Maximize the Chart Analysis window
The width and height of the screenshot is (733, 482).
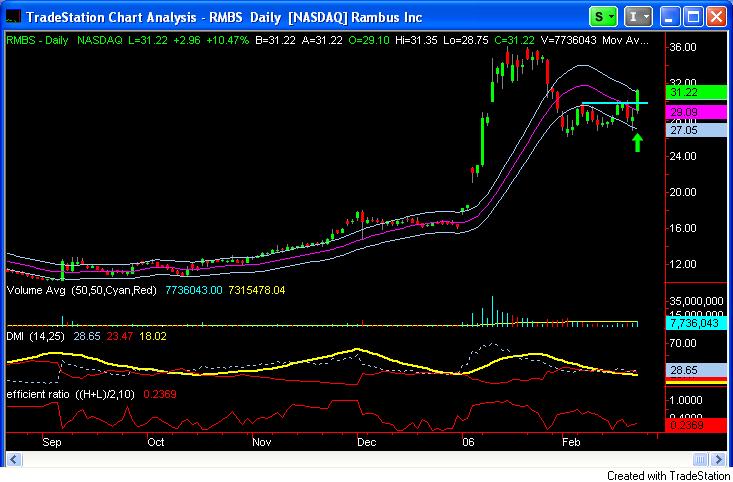pos(693,17)
